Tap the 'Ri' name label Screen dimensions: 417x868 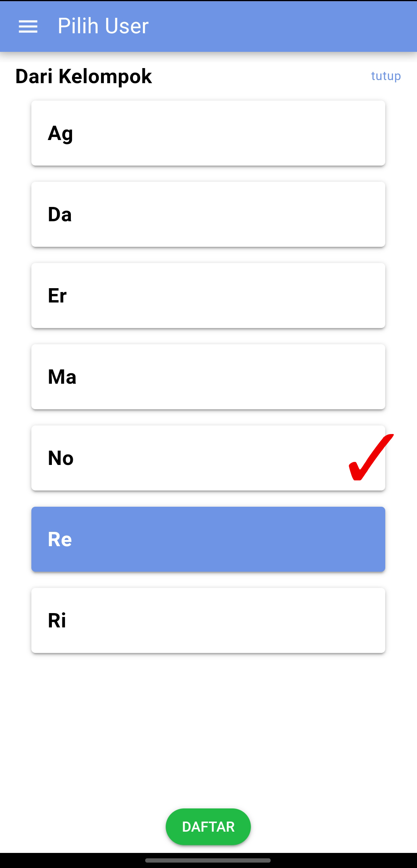(57, 620)
